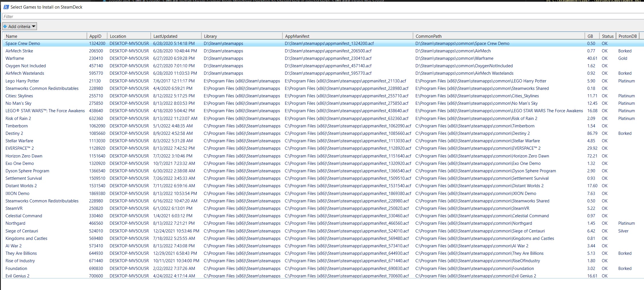Select the Exo One Demo row
The width and height of the screenshot is (644, 290).
[x=323, y=163]
